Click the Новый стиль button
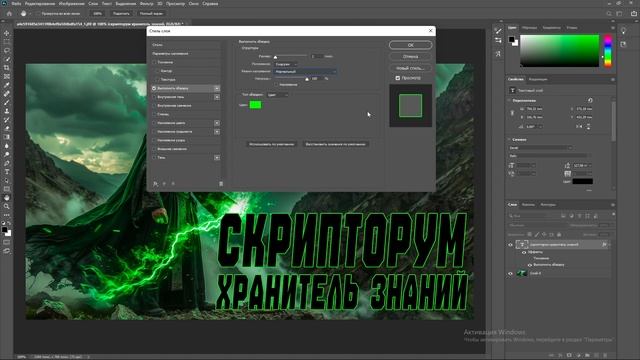Image resolution: width=640 pixels, height=360 pixels. (410, 68)
